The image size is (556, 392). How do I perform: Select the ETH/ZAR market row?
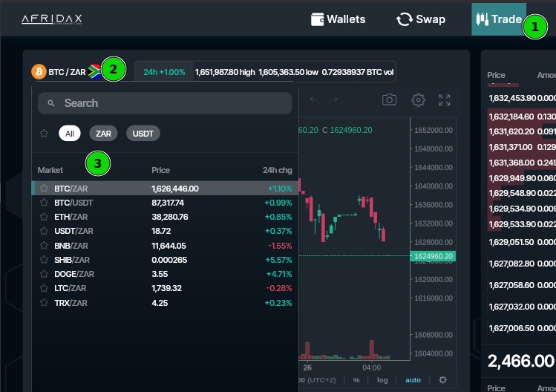pyautogui.click(x=165, y=217)
